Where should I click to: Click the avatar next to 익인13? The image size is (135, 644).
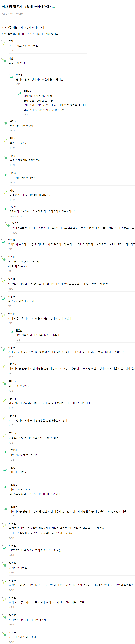pos(3,298)
